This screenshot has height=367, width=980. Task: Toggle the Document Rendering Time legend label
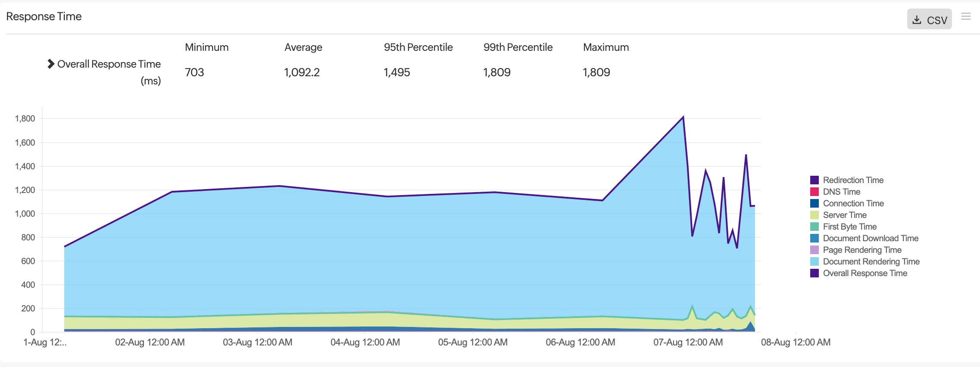871,261
